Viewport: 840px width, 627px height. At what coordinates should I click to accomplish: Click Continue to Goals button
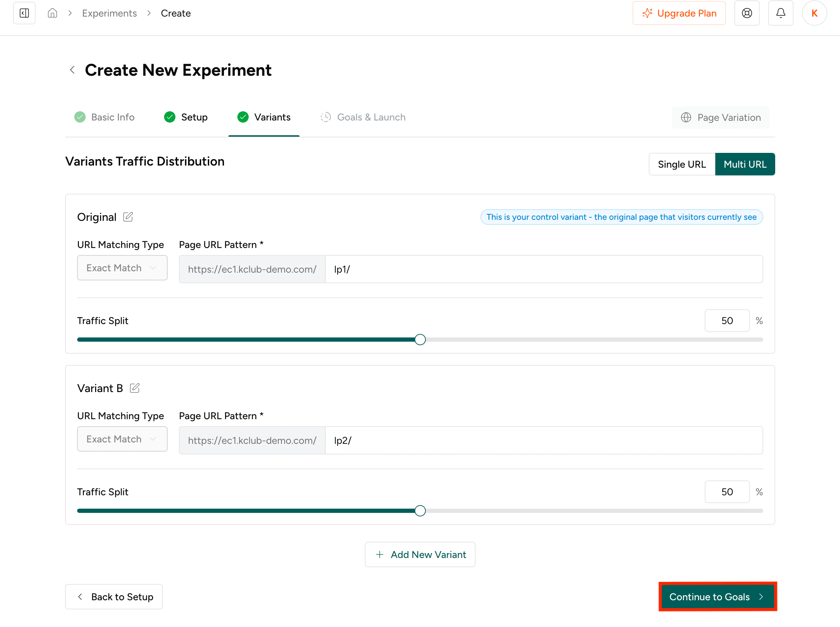coord(717,597)
